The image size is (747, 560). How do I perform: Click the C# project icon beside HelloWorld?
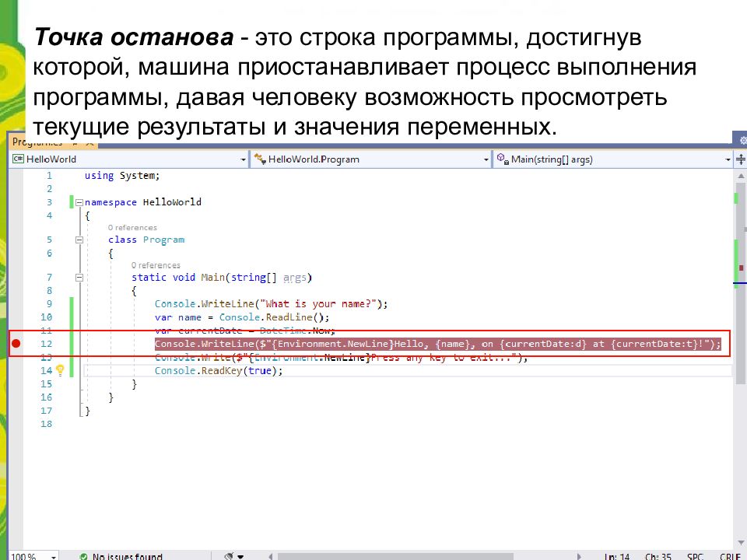click(x=18, y=159)
